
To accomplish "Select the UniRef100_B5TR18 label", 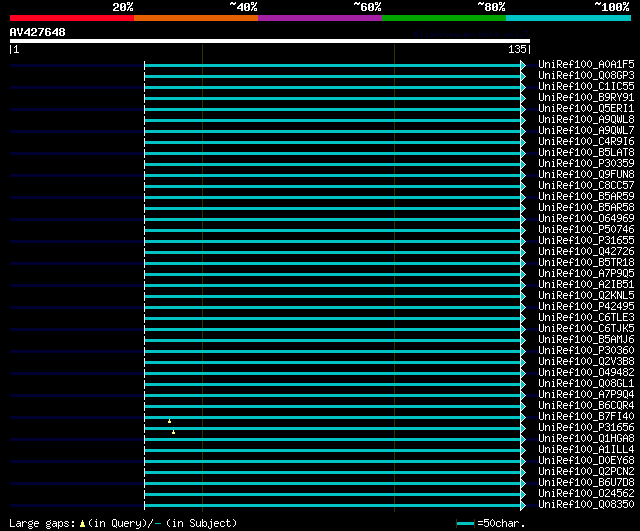I will point(586,263).
